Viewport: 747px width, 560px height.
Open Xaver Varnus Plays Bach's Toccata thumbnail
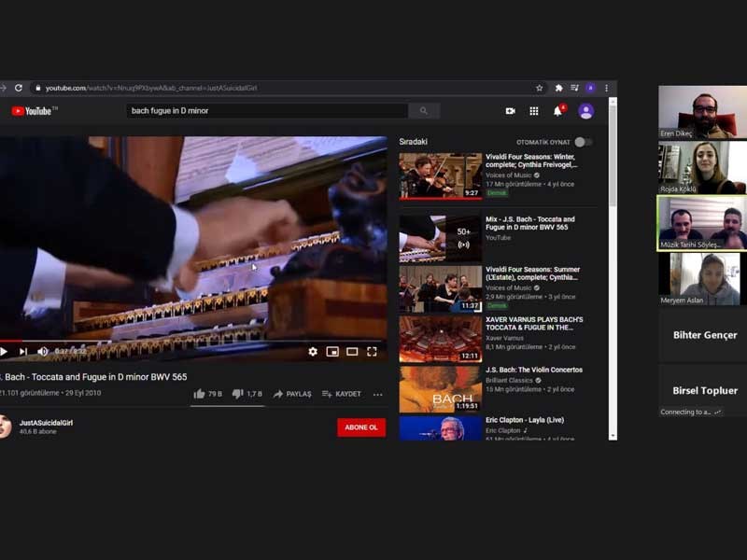coord(441,339)
